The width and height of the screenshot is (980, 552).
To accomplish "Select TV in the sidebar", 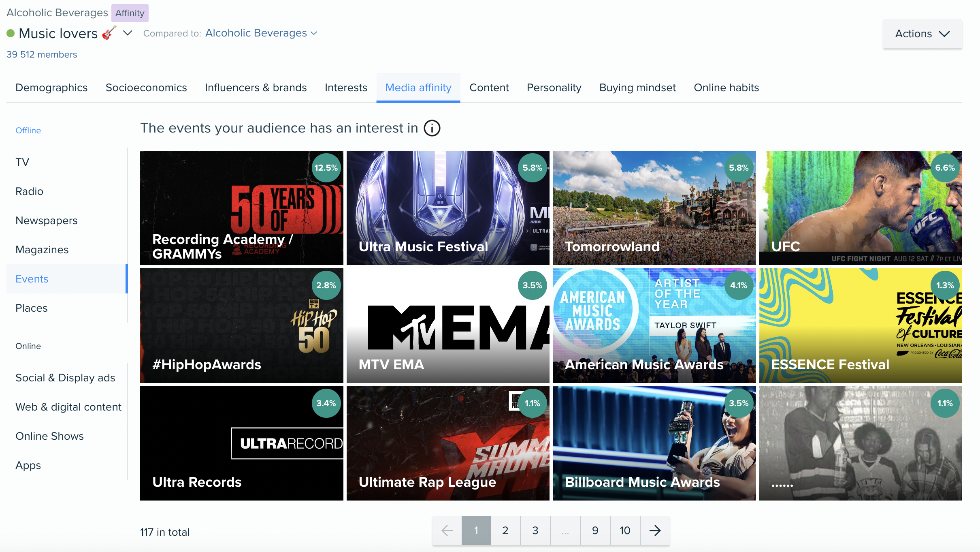I will 67,162.
